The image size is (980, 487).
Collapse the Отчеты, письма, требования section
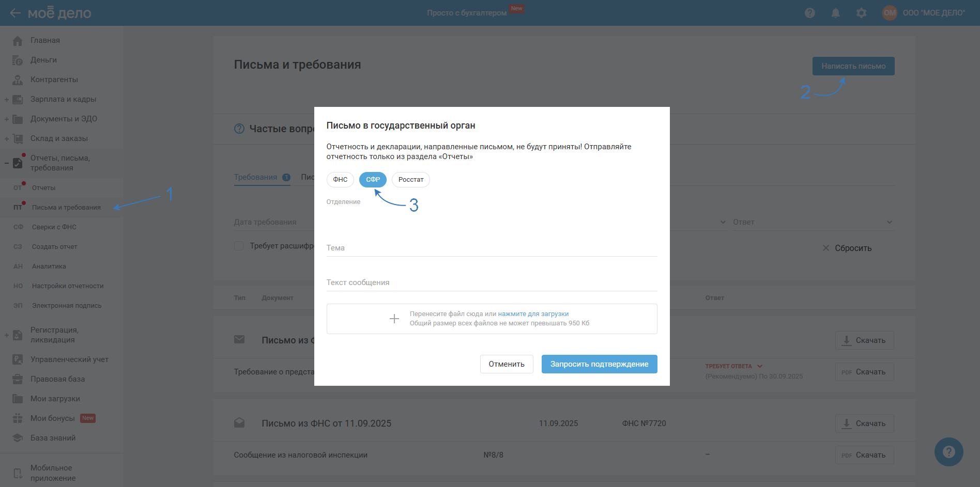pyautogui.click(x=7, y=163)
